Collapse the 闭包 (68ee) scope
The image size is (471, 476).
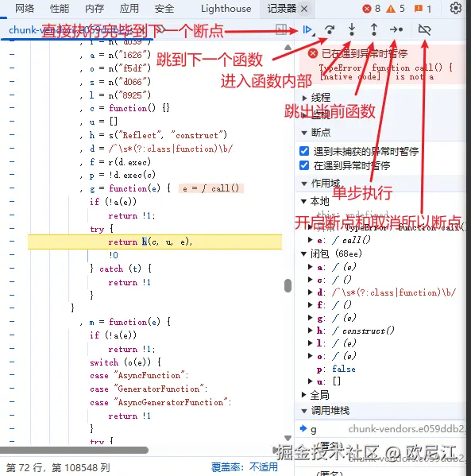pos(303,253)
